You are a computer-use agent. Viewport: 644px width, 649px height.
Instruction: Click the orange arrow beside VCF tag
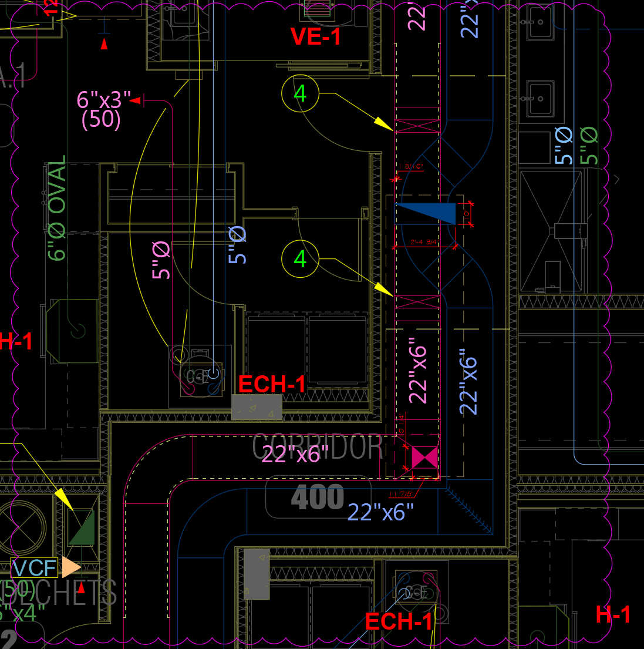click(x=70, y=567)
